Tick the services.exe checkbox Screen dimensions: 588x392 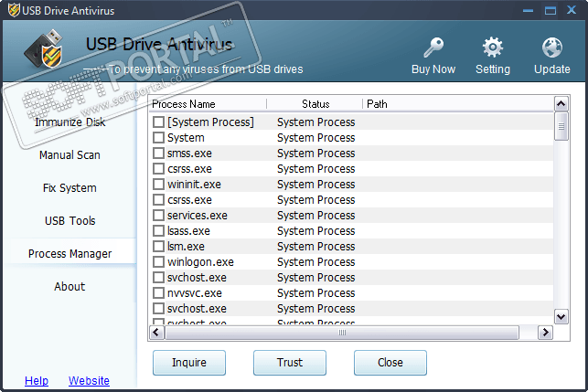[x=158, y=215]
